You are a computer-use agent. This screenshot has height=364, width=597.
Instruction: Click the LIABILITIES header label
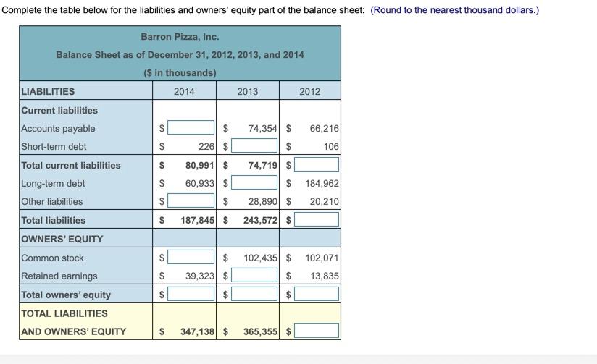48,92
